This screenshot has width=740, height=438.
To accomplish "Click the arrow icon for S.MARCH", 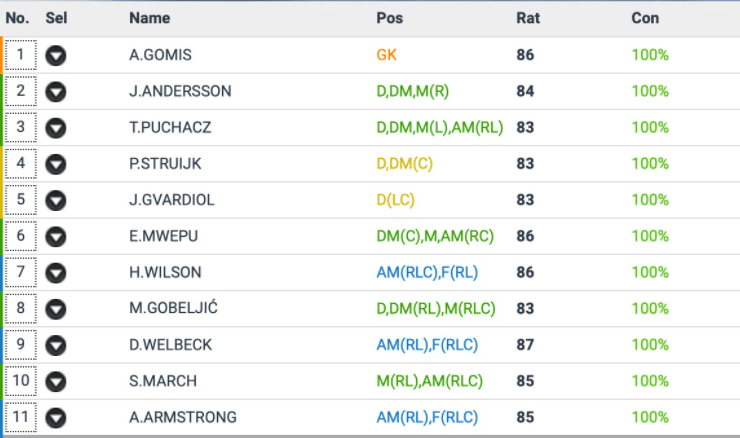I will click(x=56, y=381).
